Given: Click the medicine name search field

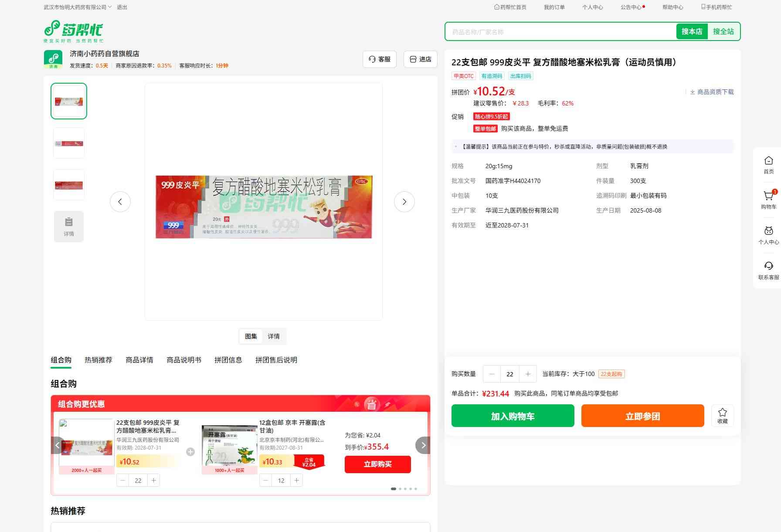Looking at the screenshot, I should pos(560,32).
